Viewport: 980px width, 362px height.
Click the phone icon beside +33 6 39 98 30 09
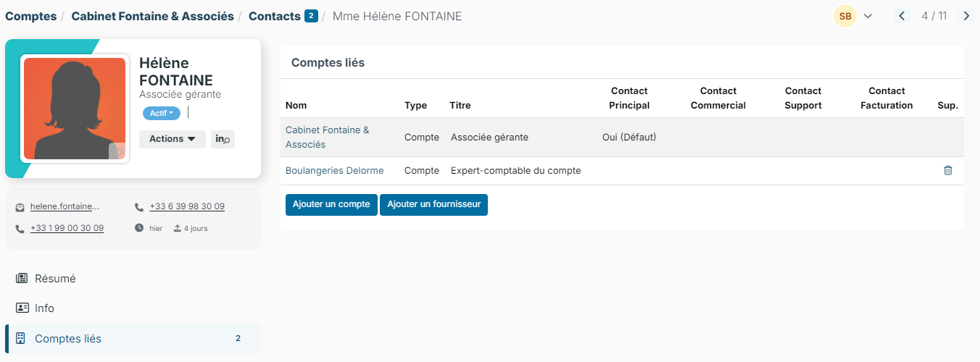point(139,207)
